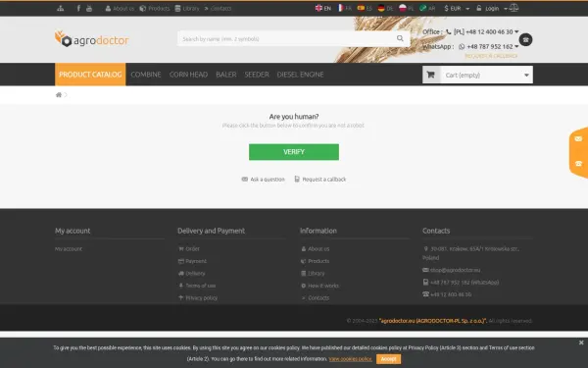Open the Login dropdown
Screen dimensions: 588x368
pos(492,8)
